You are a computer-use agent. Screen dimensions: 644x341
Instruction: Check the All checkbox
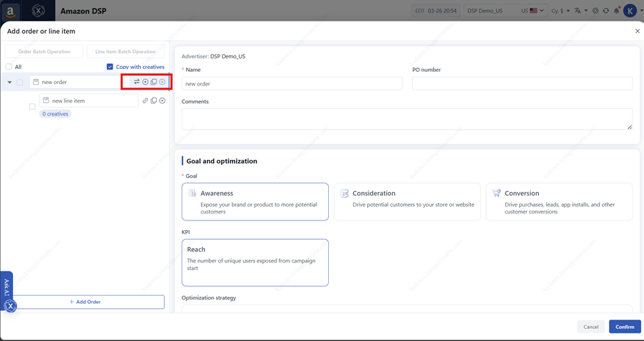click(9, 67)
